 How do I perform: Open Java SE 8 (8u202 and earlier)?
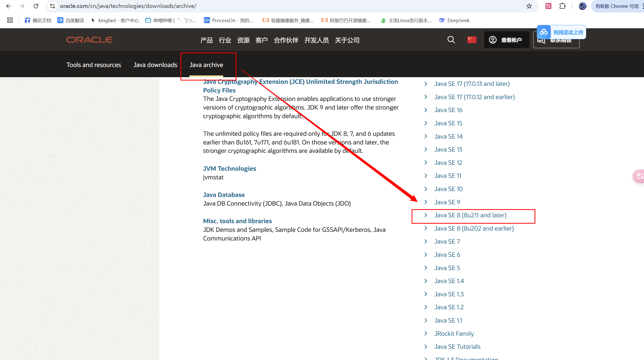tap(474, 229)
